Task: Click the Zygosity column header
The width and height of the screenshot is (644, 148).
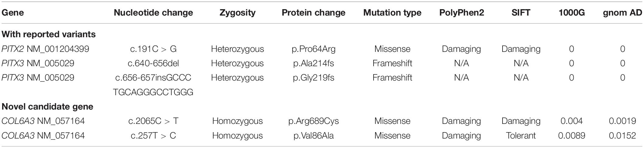Action: click(237, 13)
